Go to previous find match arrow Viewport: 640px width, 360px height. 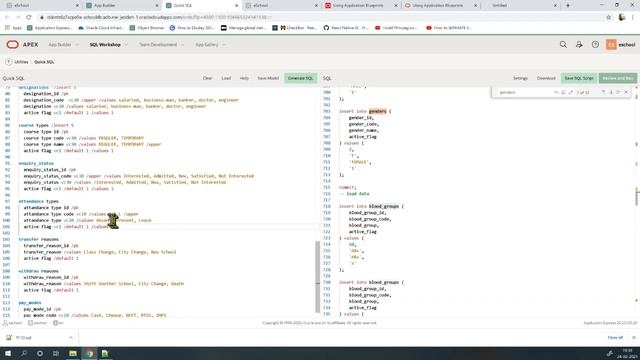click(x=603, y=92)
